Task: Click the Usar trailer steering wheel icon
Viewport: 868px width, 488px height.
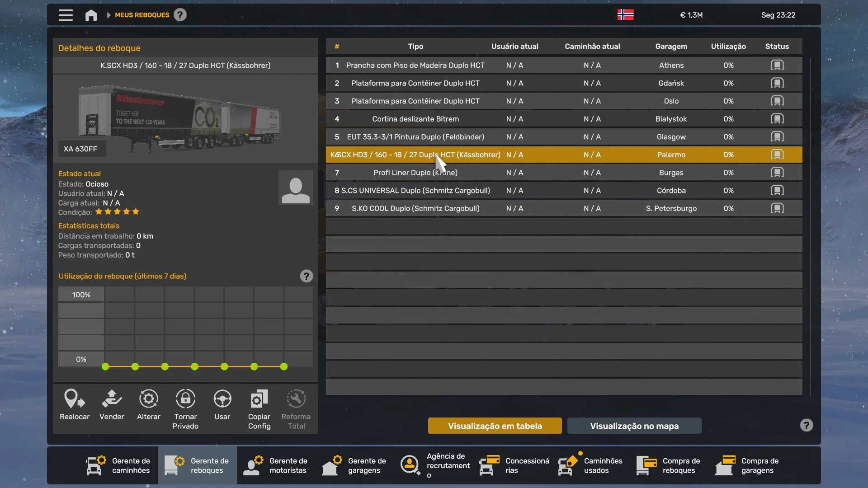Action: pos(222,399)
